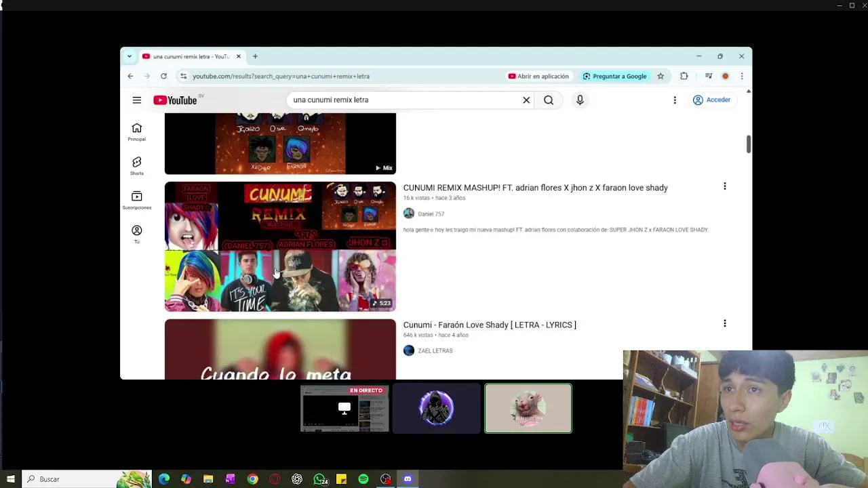The image size is (868, 488).
Task: Open Suscripciones in the sidebar
Action: 137,201
